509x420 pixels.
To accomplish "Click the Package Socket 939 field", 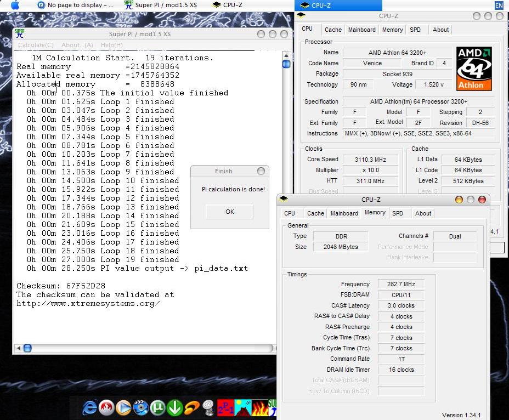I will [x=397, y=74].
